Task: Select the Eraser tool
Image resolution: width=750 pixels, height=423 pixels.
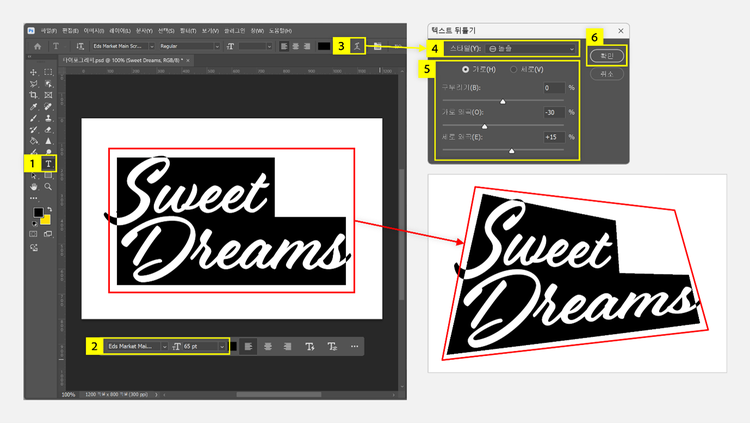Action: tap(48, 130)
